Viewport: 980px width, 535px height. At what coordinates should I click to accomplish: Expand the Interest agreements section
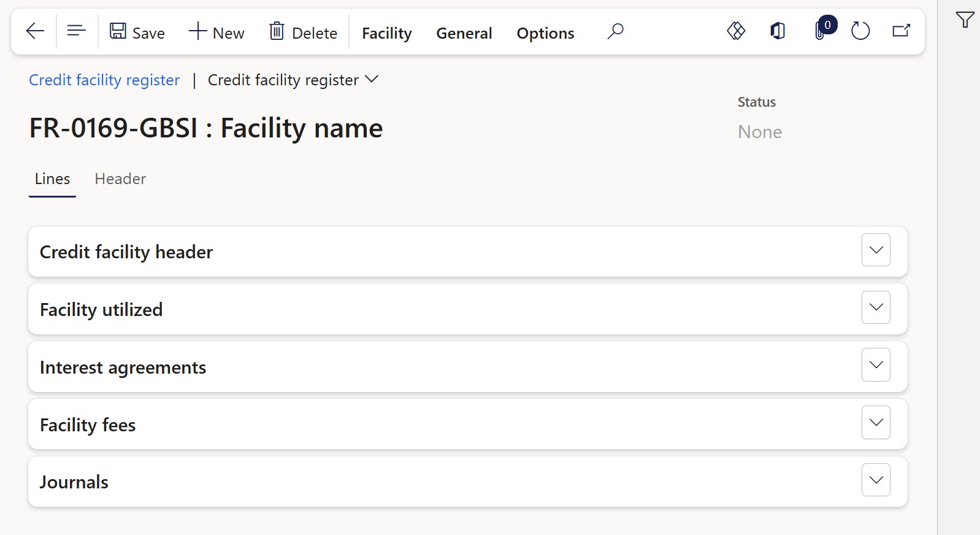pyautogui.click(x=876, y=365)
